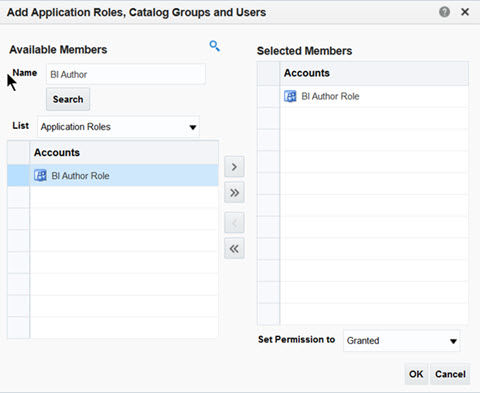Open the help question mark icon
Screen dimensions: 480x393
tap(444, 12)
